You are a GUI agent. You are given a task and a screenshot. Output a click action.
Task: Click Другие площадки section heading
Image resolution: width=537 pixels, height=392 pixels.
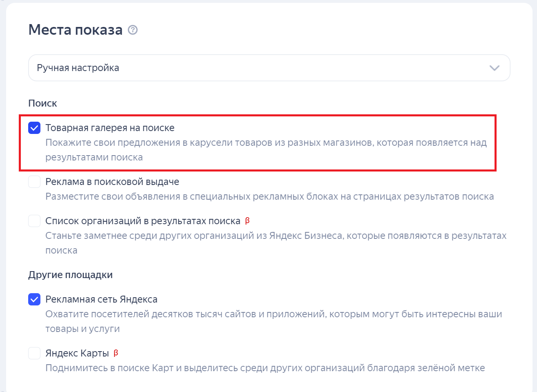pyautogui.click(x=70, y=275)
